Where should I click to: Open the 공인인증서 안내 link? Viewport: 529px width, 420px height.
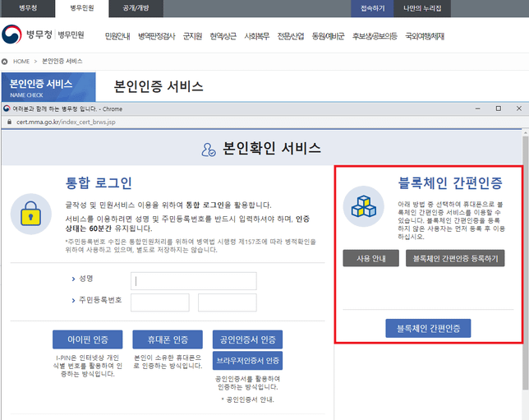tap(250, 399)
